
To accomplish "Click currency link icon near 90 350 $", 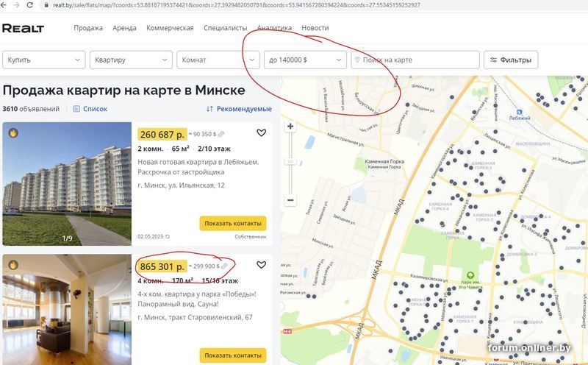I will (221, 134).
